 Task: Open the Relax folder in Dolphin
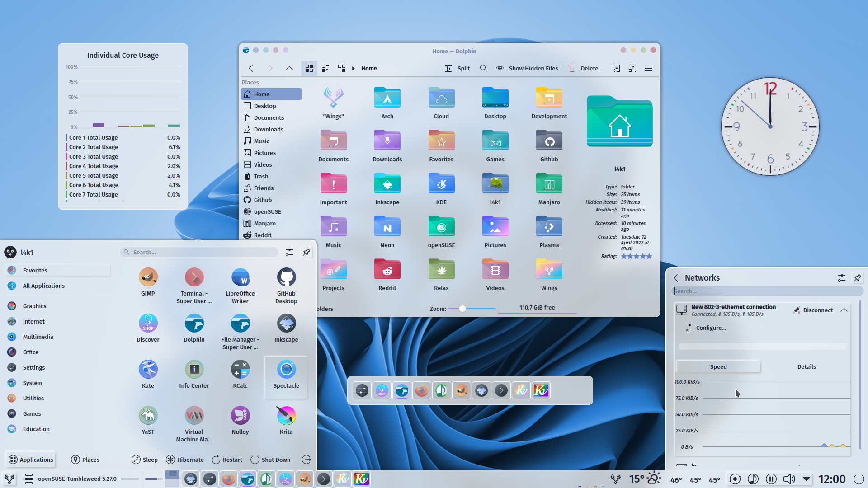(441, 275)
